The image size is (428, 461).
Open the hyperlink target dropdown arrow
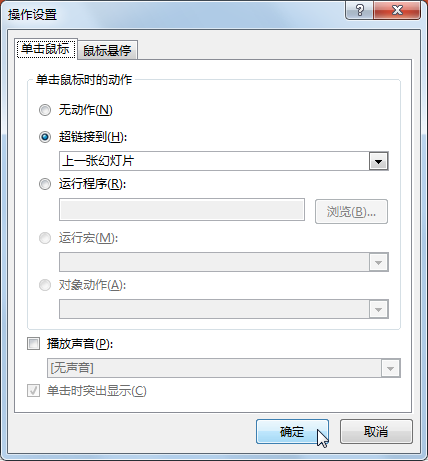pyautogui.click(x=378, y=161)
